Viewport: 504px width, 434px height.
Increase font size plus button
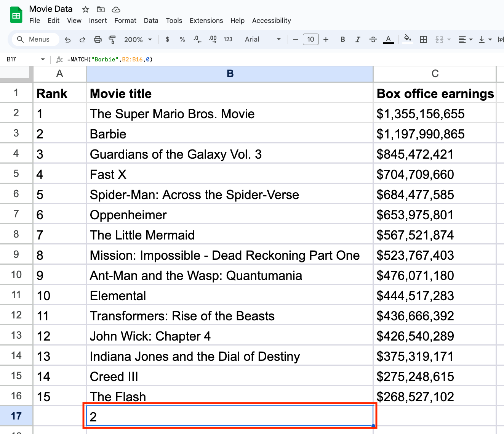point(326,39)
